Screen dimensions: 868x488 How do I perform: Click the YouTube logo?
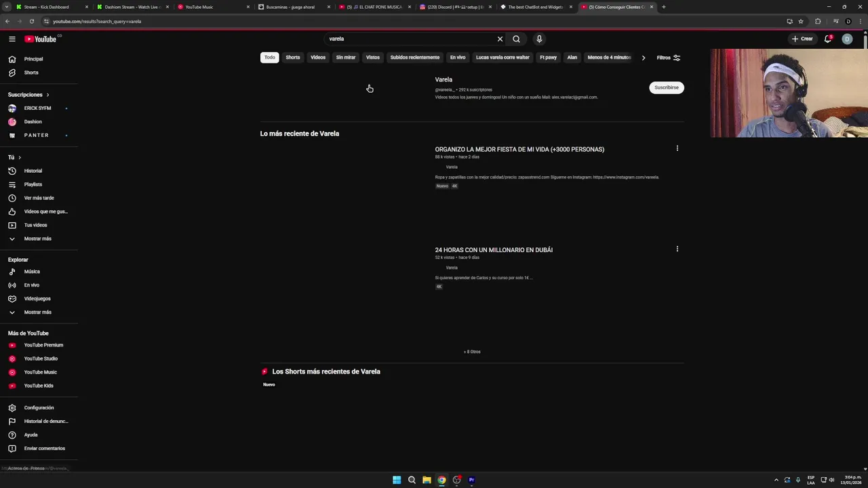click(x=41, y=39)
